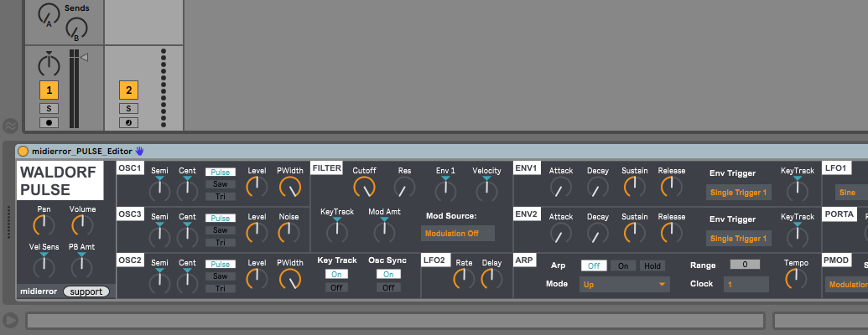Screen dimensions: 868x335
Task: Click the Send B knob
Action: [77, 29]
